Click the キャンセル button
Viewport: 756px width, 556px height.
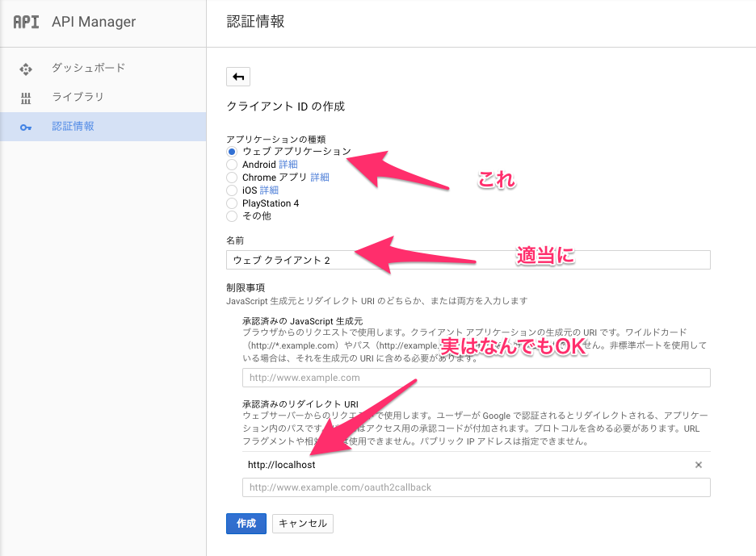pyautogui.click(x=303, y=524)
